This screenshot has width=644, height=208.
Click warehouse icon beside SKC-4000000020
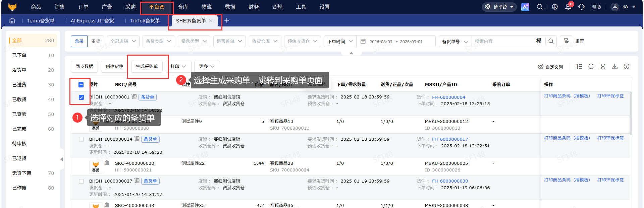[x=107, y=163]
